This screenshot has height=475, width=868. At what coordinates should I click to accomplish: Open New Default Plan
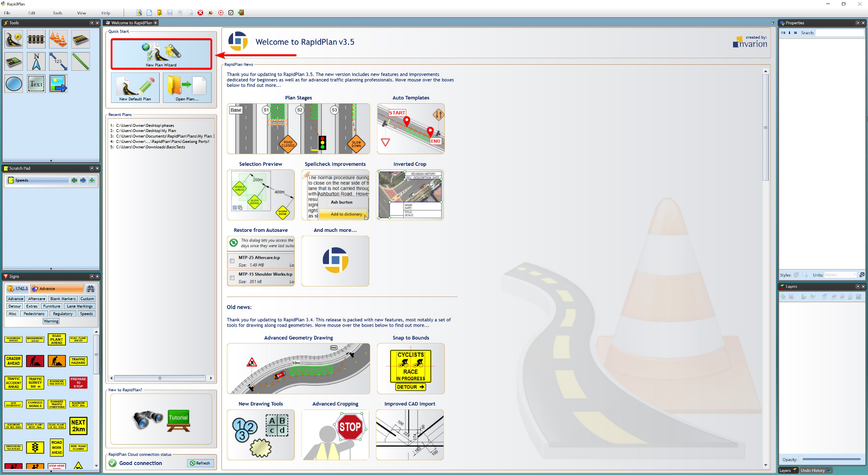135,88
